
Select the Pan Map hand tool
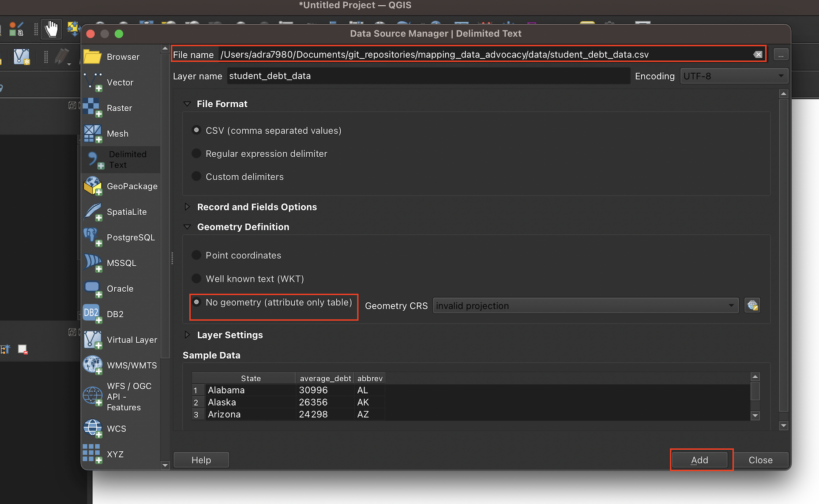coord(52,29)
